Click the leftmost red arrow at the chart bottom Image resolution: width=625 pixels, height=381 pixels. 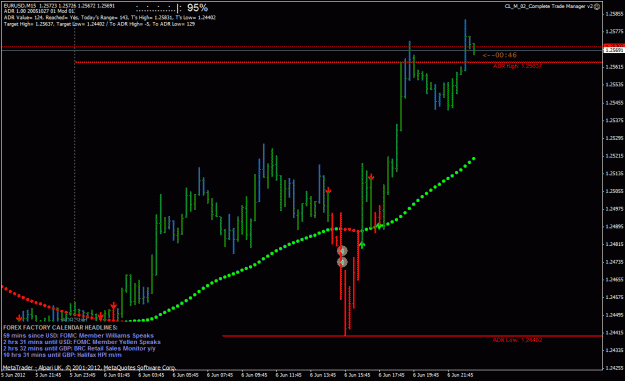coord(19,318)
